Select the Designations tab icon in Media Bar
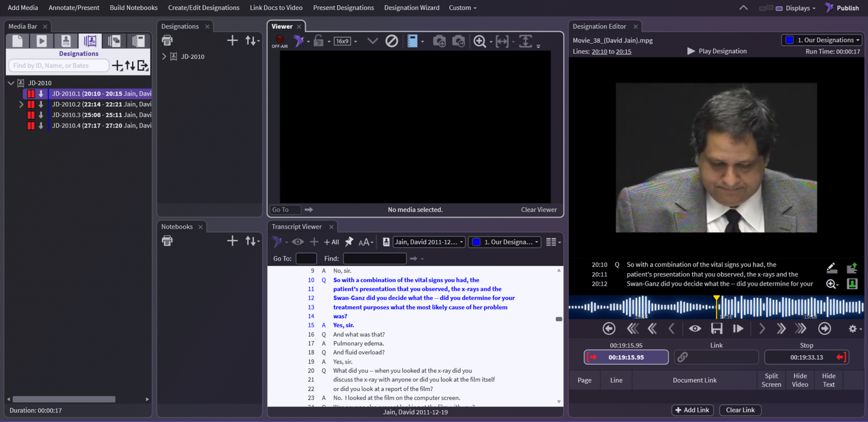Viewport: 868px width, 422px height. click(90, 41)
